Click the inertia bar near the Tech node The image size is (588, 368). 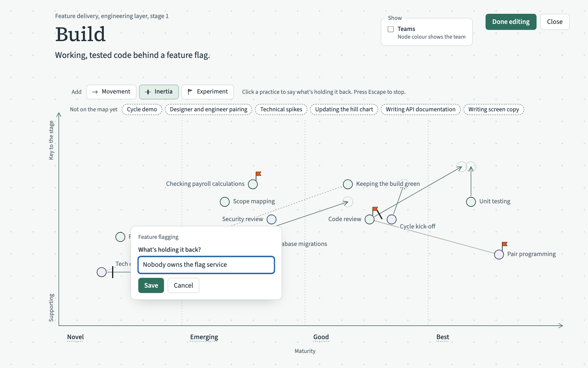pyautogui.click(x=113, y=272)
